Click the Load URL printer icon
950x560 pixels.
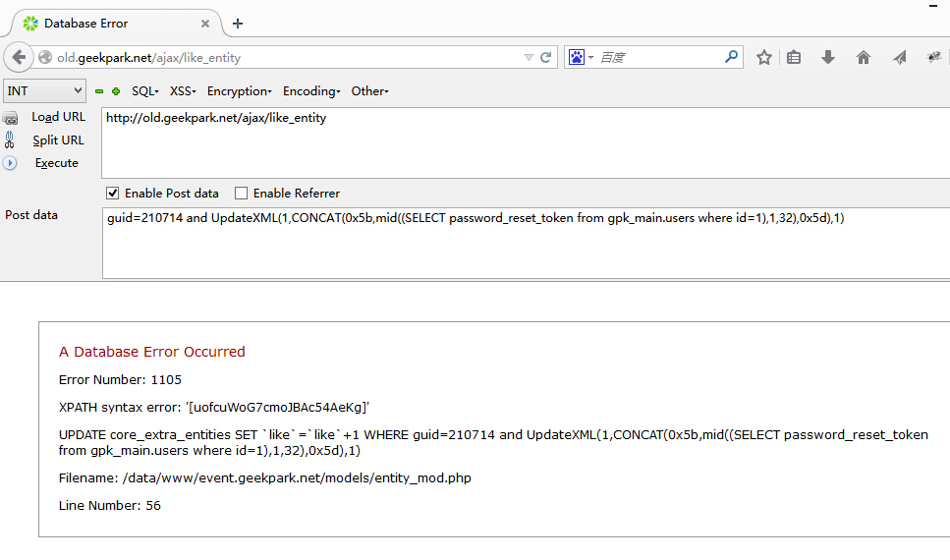[10, 118]
